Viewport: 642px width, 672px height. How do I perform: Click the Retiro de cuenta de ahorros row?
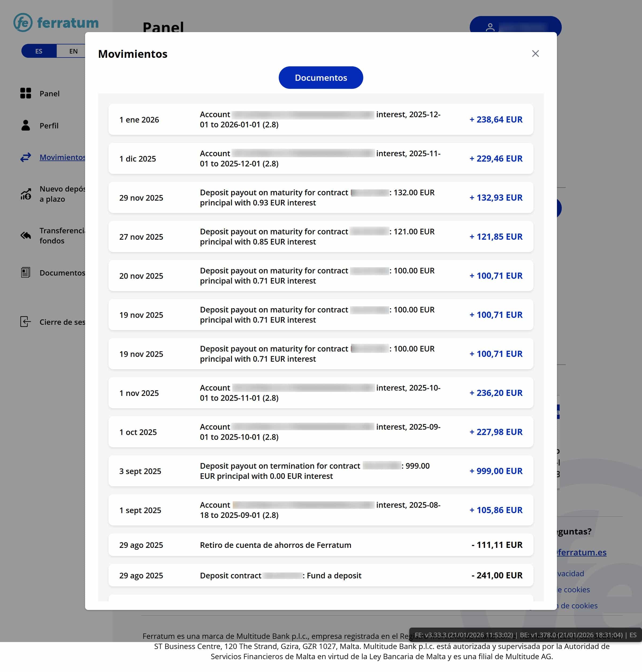[321, 545]
